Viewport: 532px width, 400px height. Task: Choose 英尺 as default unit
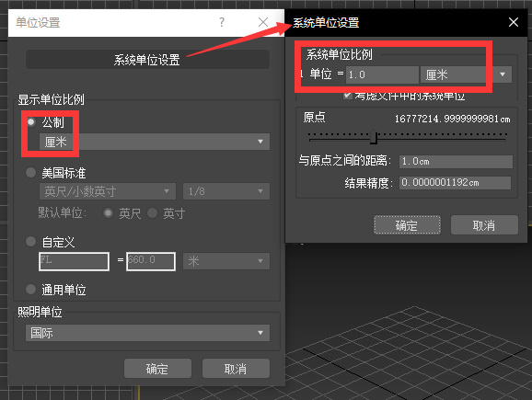click(109, 213)
